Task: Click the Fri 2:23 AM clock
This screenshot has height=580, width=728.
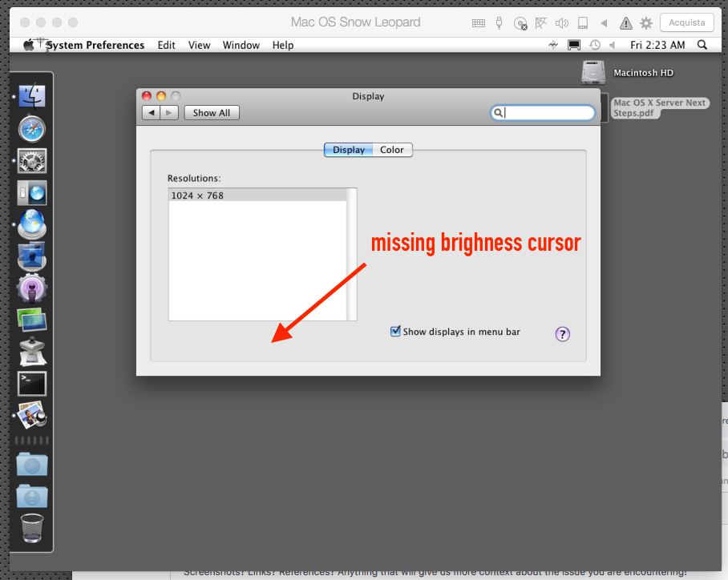Action: (657, 45)
